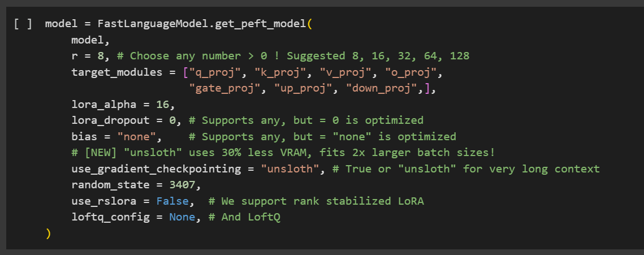Screen dimensions: 644x255
Task: Click the "[NEW]" VRAM comment line
Action: click(283, 153)
